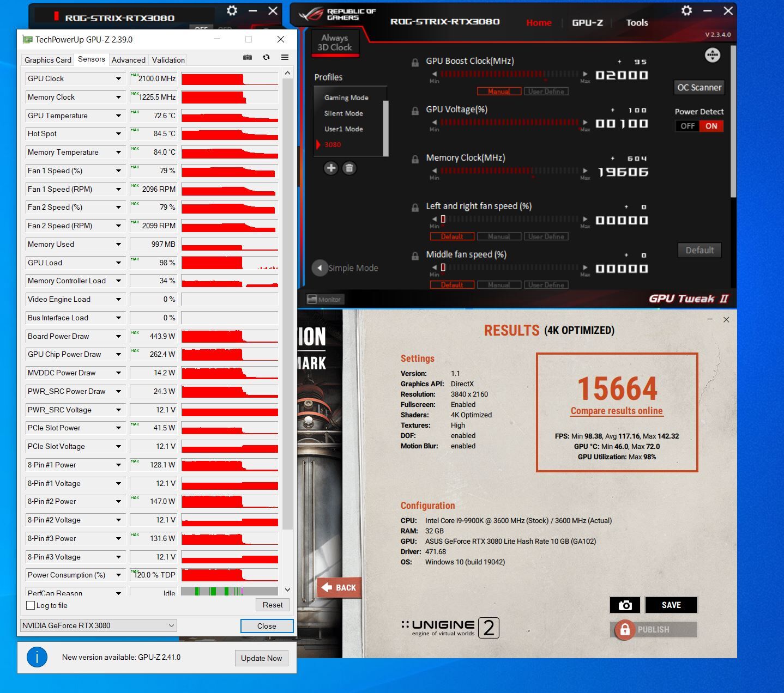
Task: Decrease Memory Clock with left arrow
Action: tap(435, 171)
